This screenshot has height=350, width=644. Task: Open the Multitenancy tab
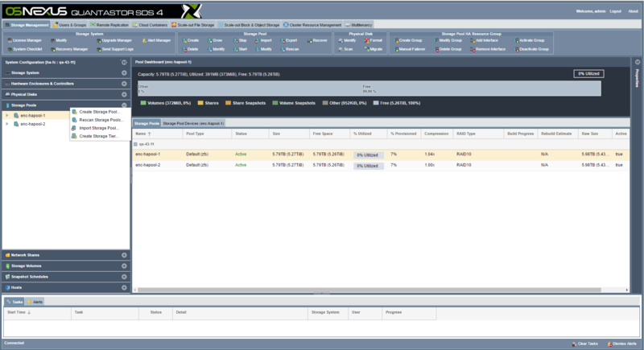coord(358,25)
